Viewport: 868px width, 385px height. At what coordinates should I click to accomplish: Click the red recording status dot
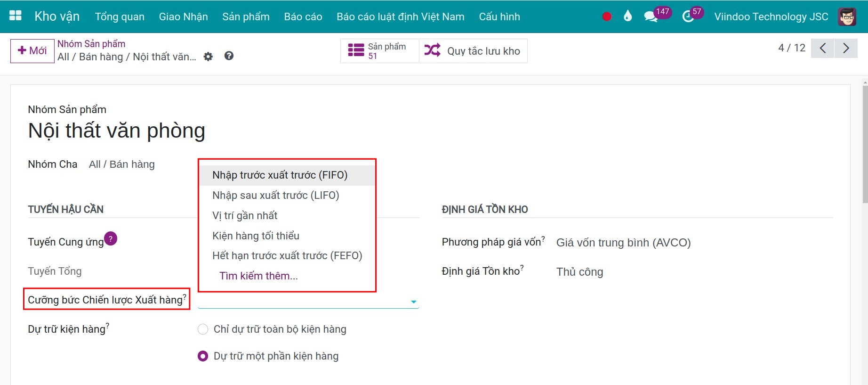[607, 16]
